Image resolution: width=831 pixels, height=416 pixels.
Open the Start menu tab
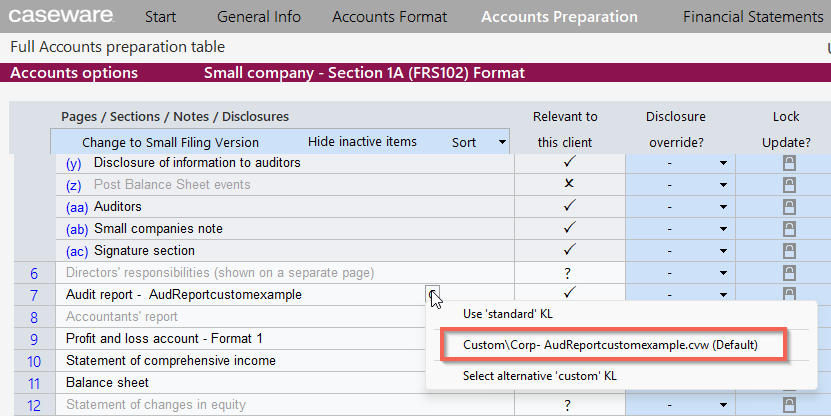pyautogui.click(x=161, y=16)
